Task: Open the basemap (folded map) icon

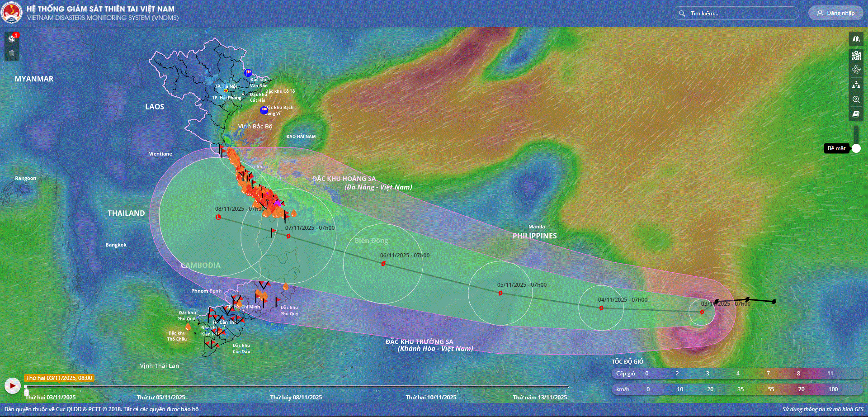Action: (856, 39)
